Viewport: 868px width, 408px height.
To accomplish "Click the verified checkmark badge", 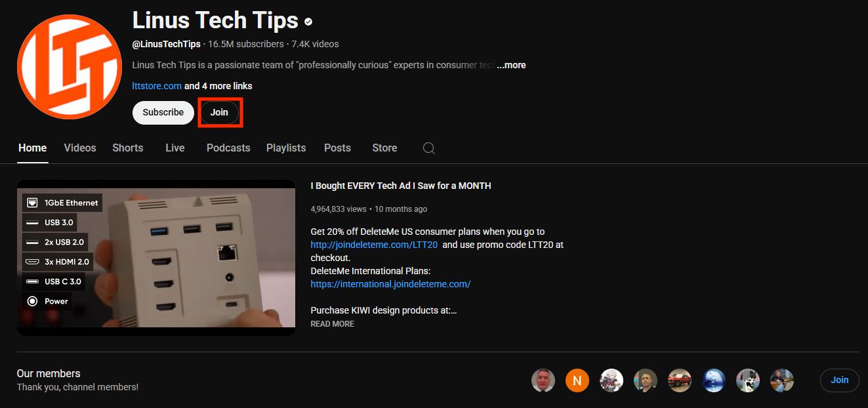I will point(308,21).
